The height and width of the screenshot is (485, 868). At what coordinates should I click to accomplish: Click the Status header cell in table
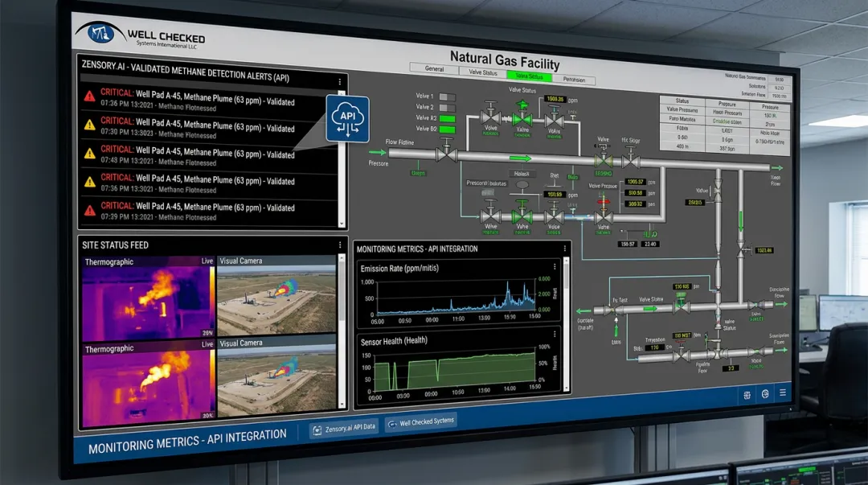coord(682,101)
